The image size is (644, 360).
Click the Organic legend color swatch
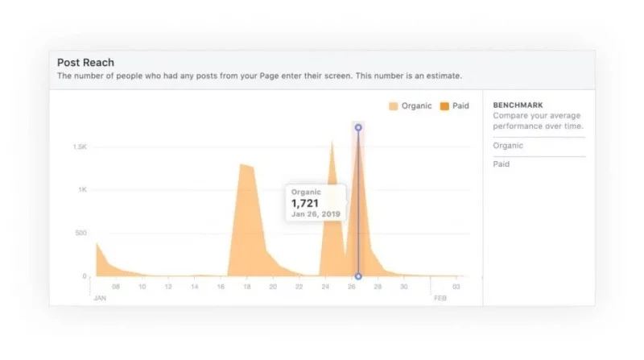[x=393, y=106]
